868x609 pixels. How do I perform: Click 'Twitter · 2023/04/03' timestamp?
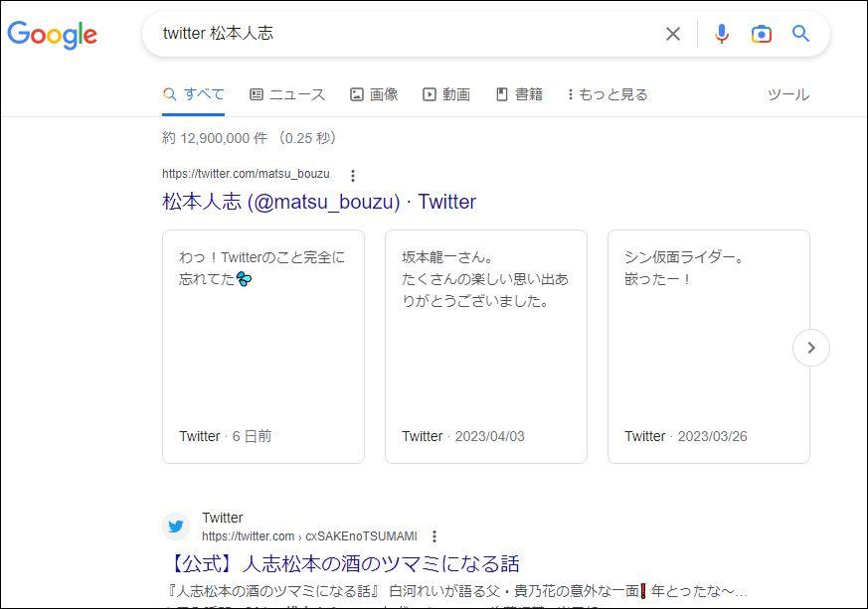[462, 436]
